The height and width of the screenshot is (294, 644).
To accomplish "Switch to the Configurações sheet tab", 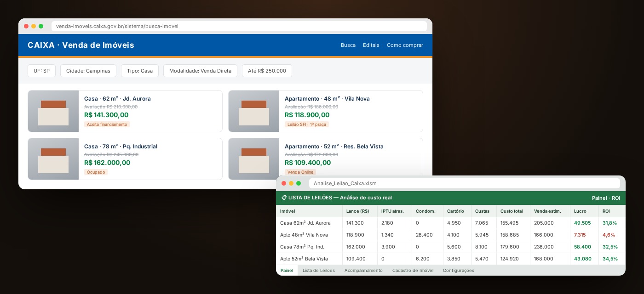I will coord(459,271).
